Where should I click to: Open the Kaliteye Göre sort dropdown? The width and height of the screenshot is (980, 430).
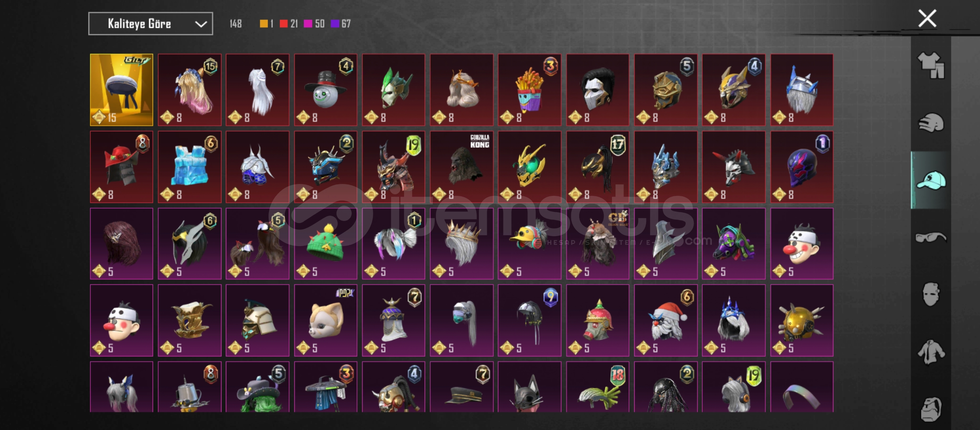[151, 24]
